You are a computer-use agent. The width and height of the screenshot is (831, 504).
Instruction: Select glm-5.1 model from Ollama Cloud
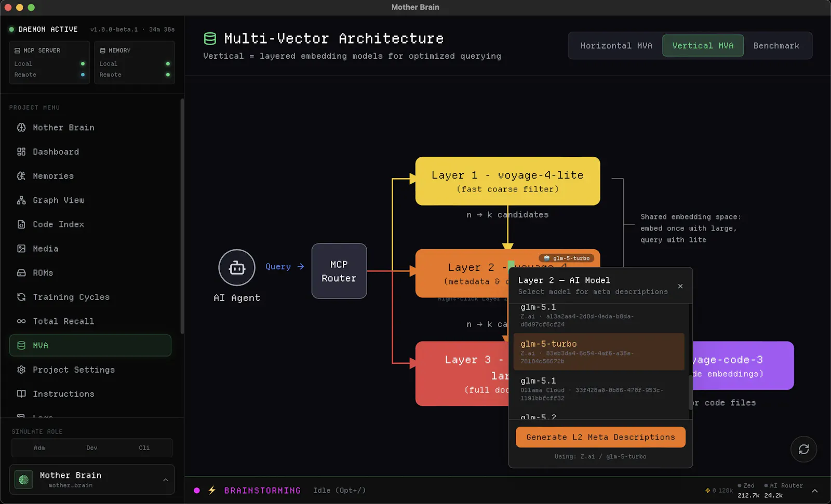click(x=599, y=389)
